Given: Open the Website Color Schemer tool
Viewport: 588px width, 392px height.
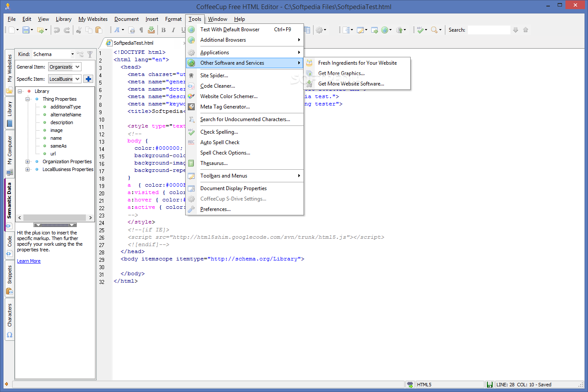Looking at the screenshot, I should click(245, 96).
